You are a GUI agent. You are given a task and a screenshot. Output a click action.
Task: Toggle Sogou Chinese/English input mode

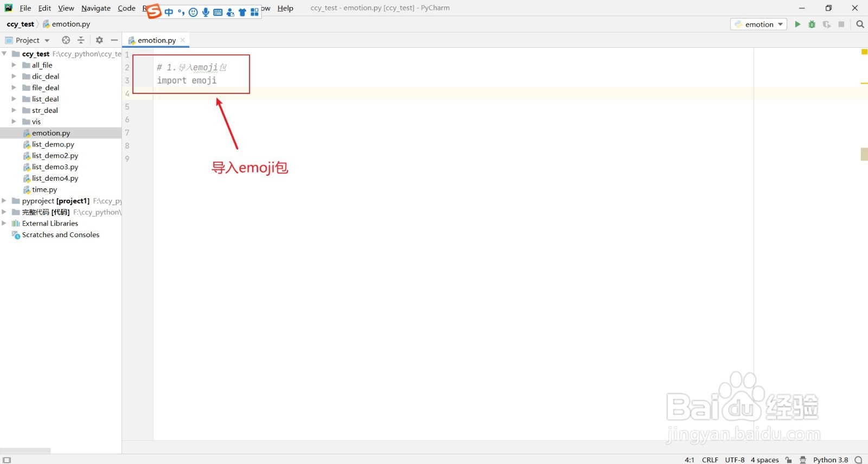tap(169, 12)
